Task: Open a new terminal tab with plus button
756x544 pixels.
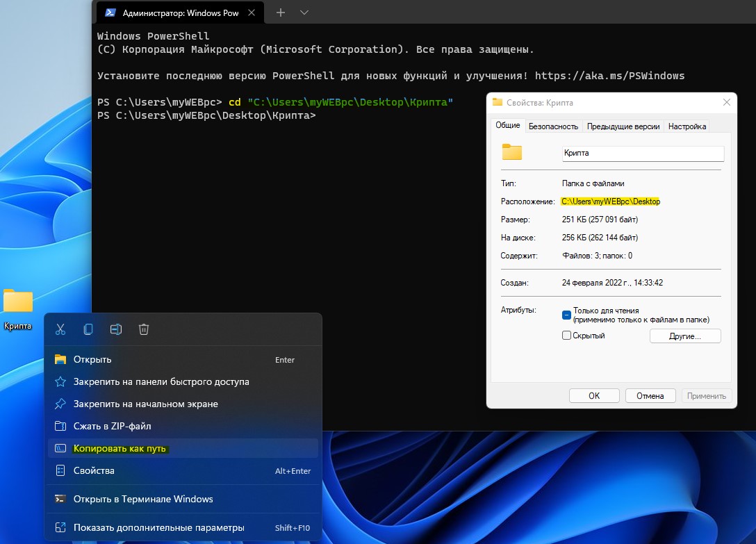Action: tap(281, 13)
